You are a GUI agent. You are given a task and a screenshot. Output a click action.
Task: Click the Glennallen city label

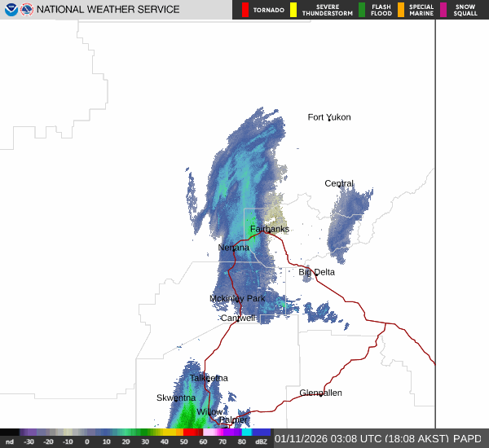[320, 393]
